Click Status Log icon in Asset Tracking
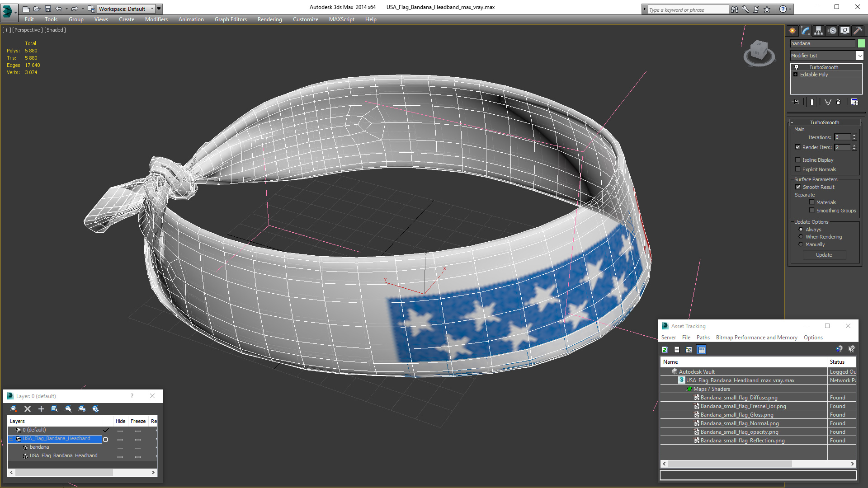Viewport: 868px width, 488px height. [677, 350]
